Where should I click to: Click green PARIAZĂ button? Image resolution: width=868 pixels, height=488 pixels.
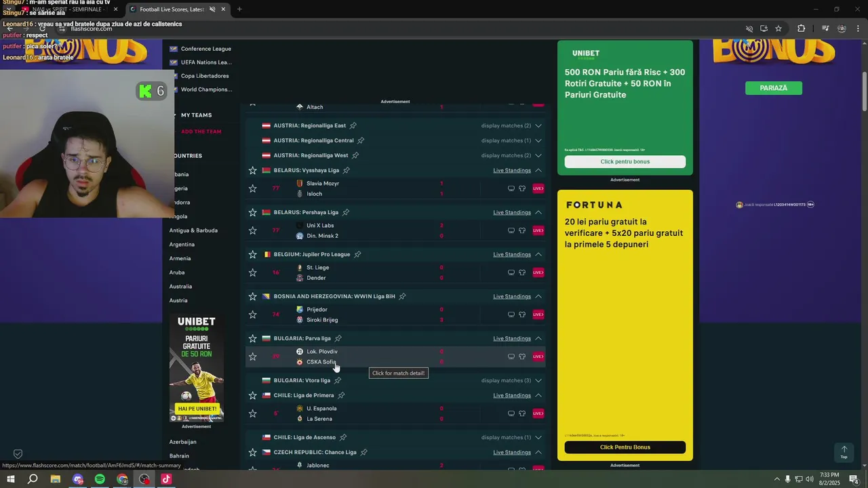pos(774,88)
